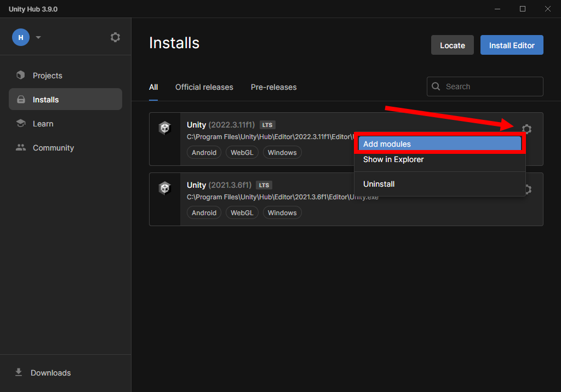Viewport: 561px width, 392px height.
Task: Open the Downloads panel
Action: 50,373
